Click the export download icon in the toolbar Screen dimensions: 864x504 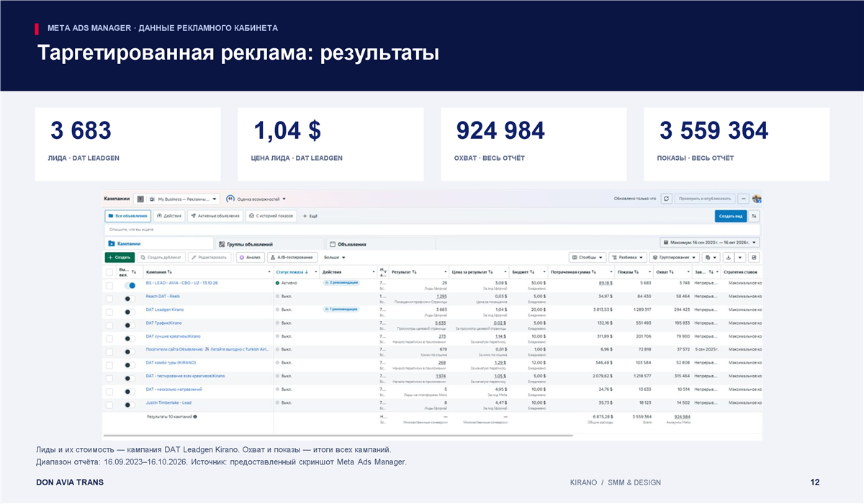click(730, 257)
